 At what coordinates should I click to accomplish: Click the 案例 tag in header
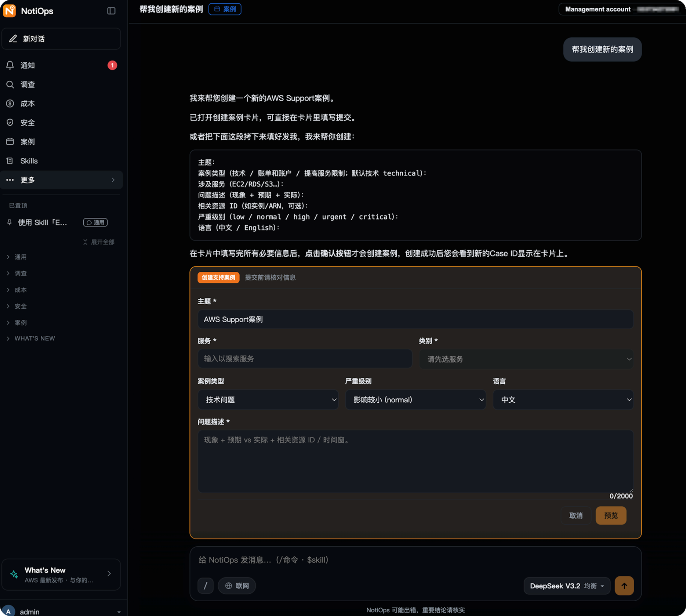pos(225,9)
